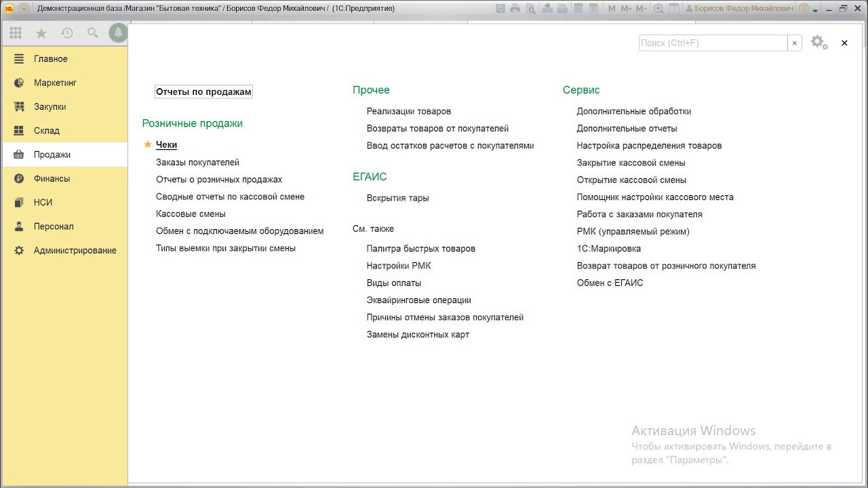Viewport: 868px width, 488px height.
Task: Open the notifications bell icon
Action: click(x=119, y=33)
